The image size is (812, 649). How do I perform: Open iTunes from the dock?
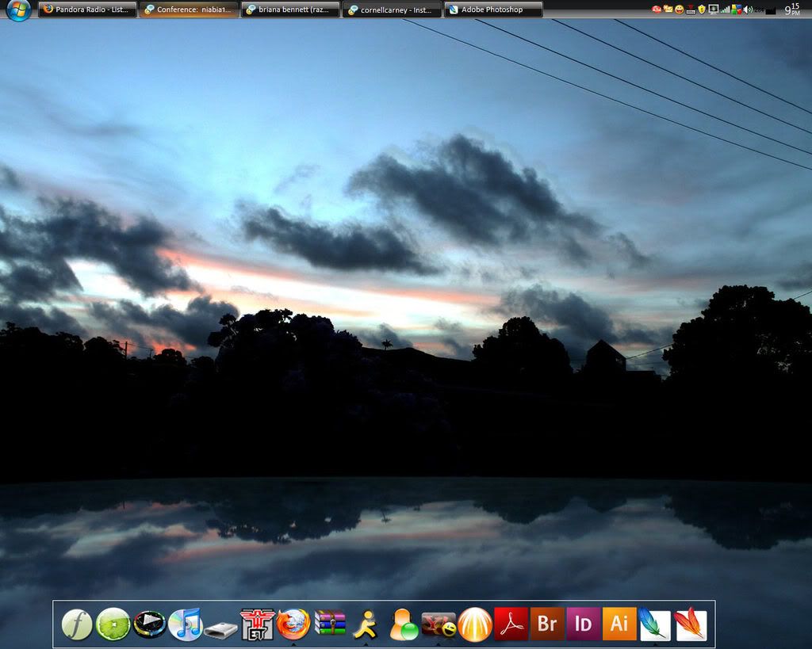coord(186,624)
